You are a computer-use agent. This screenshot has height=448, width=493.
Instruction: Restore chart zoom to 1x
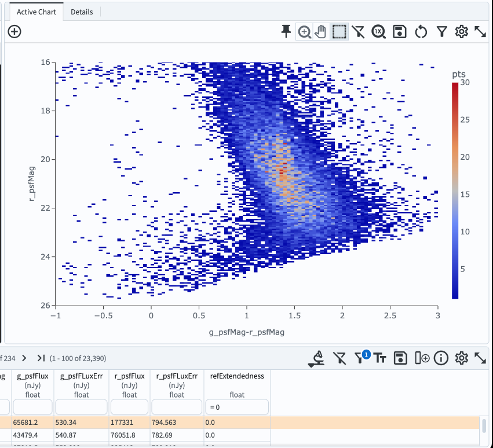click(379, 32)
